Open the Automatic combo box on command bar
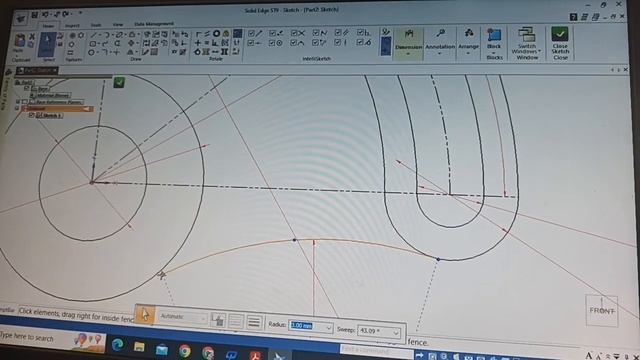The width and height of the screenshot is (640, 360). [182, 317]
